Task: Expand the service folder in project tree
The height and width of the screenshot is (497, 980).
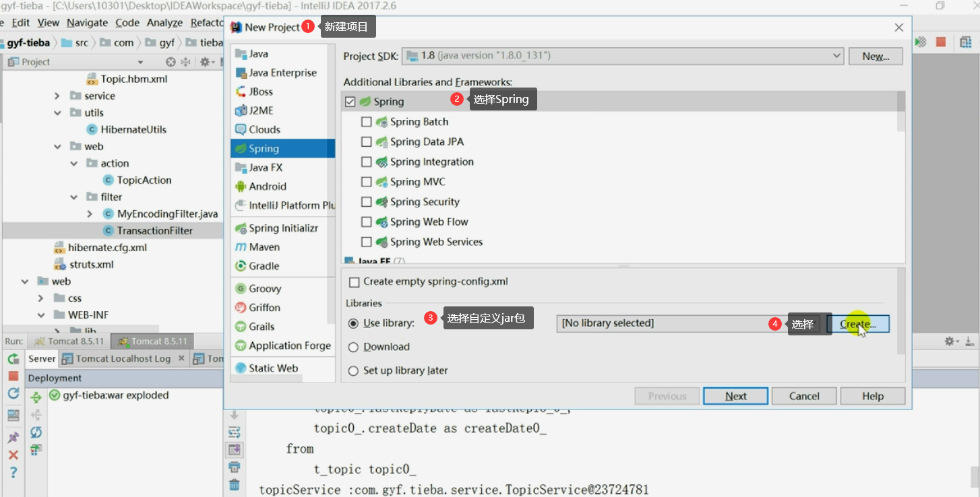Action: coord(57,96)
